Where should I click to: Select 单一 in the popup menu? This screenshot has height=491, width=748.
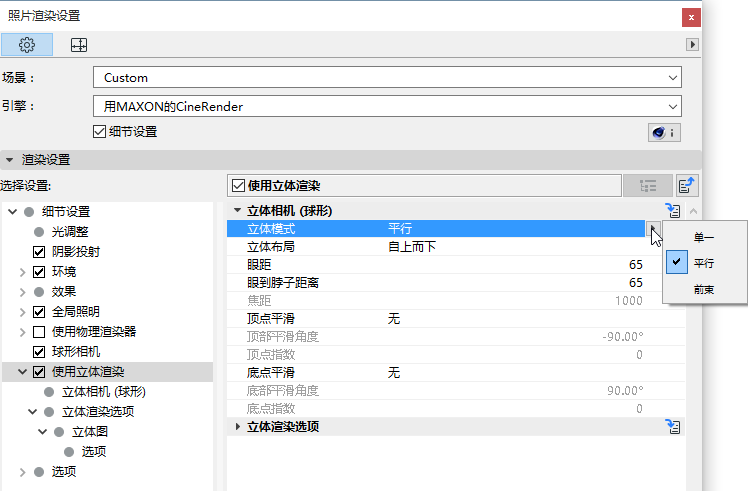(704, 237)
